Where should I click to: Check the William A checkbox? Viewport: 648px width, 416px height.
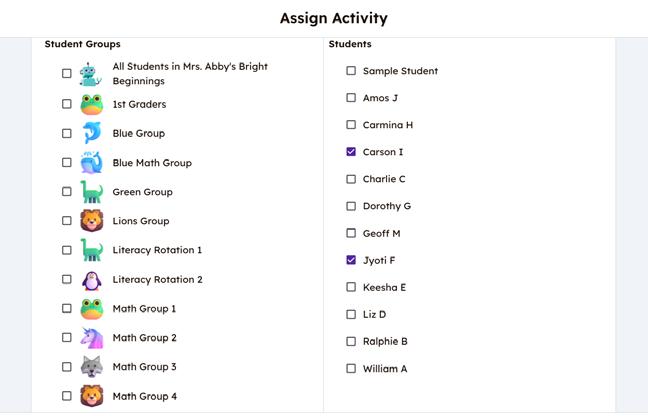point(351,369)
